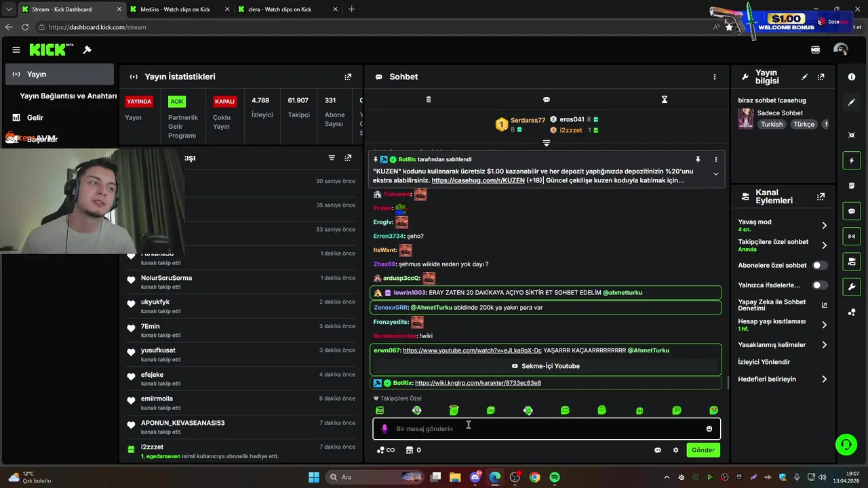
Task: Open the wiki.knglrp.com link from BotRix
Action: [x=478, y=383]
